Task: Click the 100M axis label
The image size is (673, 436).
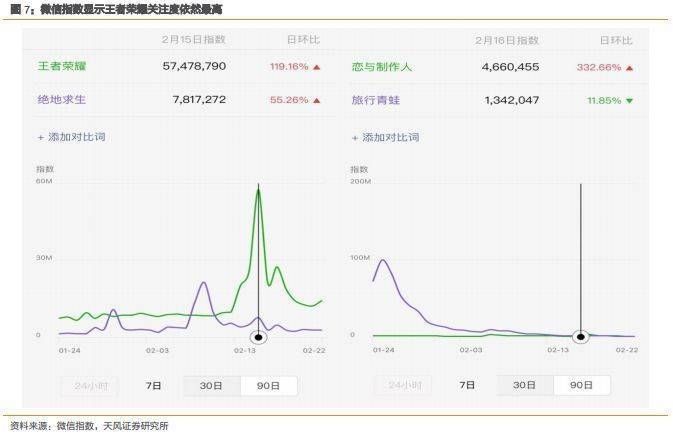Action: point(360,257)
